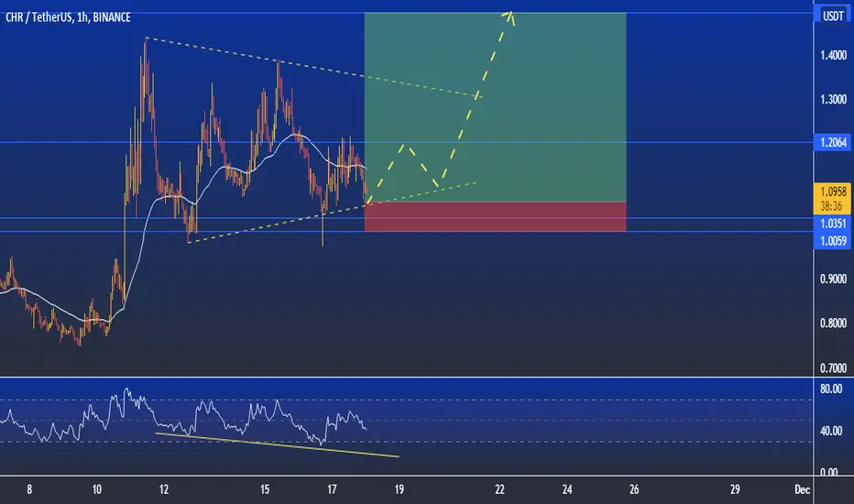Image resolution: width=854 pixels, height=504 pixels.
Task: Click the date label 12 on time axis
Action: point(163,489)
